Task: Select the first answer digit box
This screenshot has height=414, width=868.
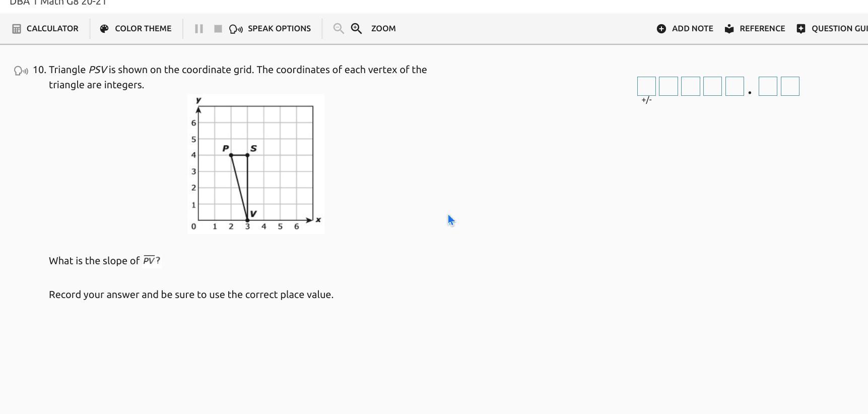Action: tap(646, 86)
